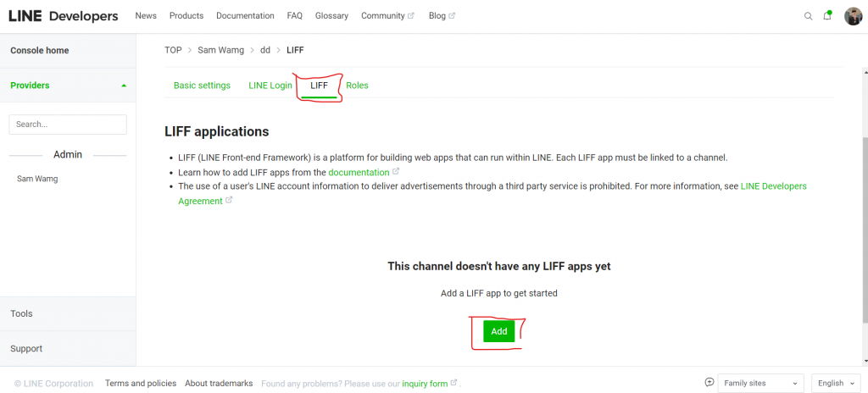Viewport: 868px width, 393px height.
Task: Open the Products menu item
Action: 186,16
